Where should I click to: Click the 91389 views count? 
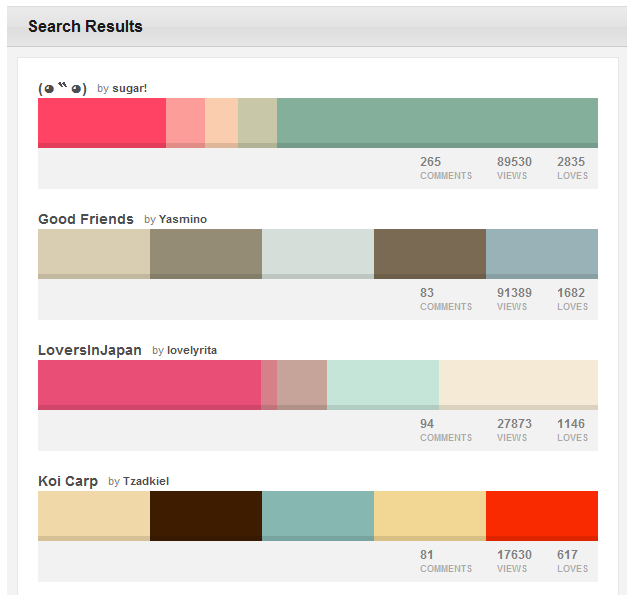tap(514, 292)
